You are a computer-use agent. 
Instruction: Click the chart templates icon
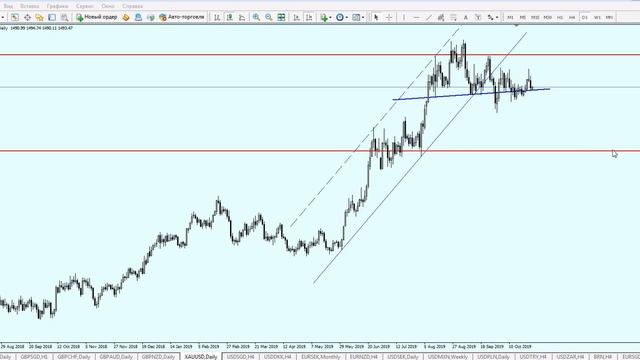tap(356, 17)
